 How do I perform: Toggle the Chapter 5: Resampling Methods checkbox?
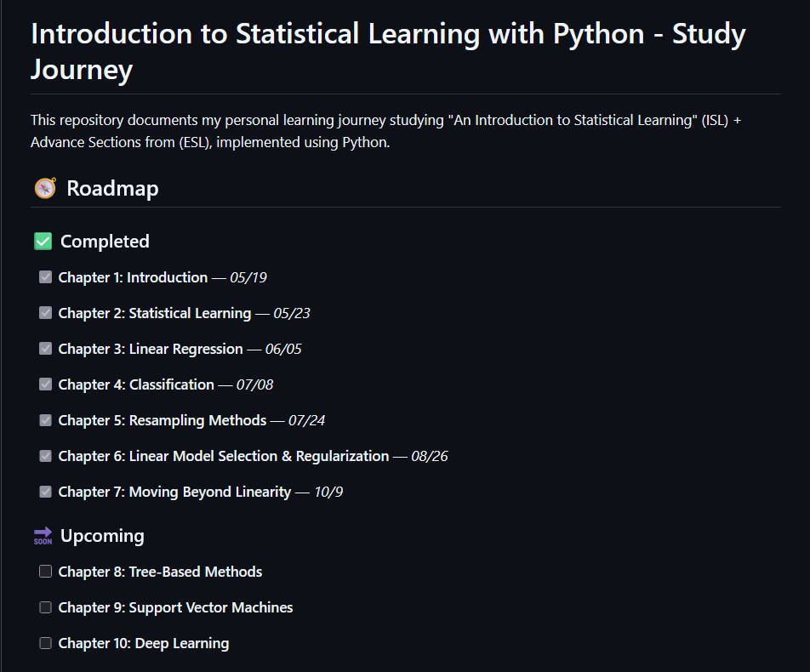click(45, 420)
